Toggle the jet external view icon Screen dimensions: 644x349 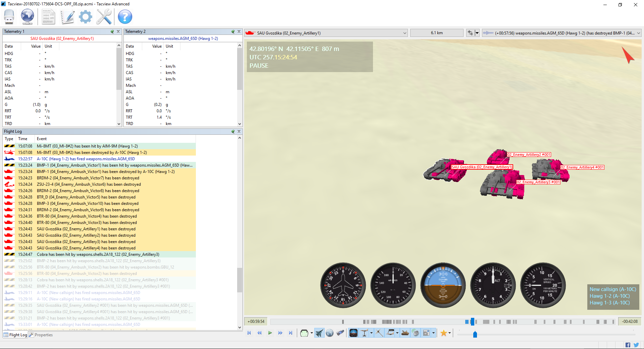[x=319, y=333]
